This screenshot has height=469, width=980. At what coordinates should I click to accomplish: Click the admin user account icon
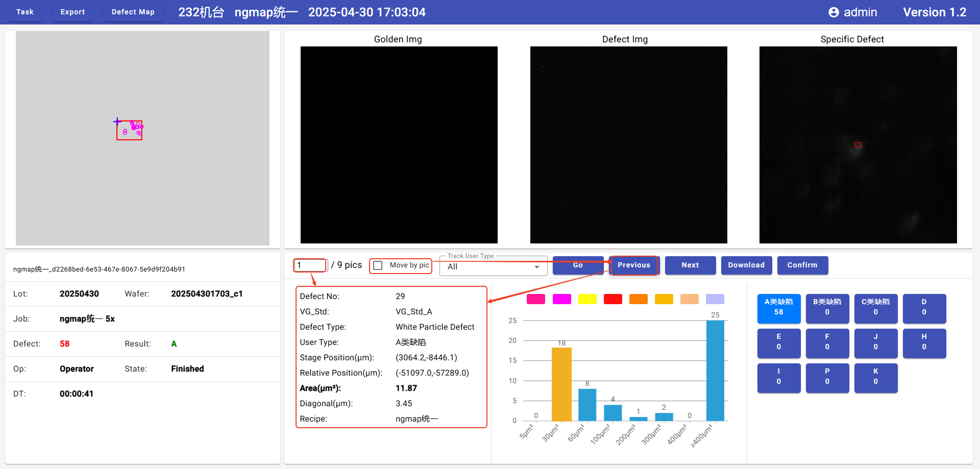[833, 12]
